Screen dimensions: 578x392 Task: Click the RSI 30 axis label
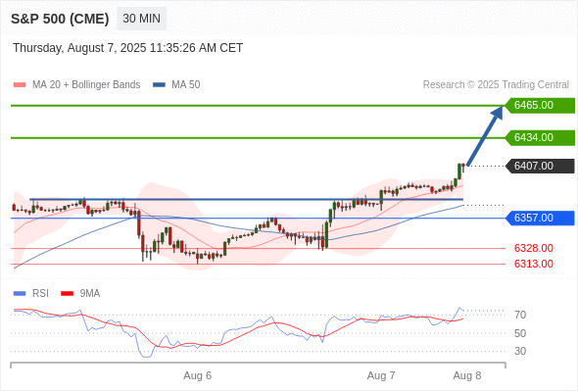(x=520, y=351)
